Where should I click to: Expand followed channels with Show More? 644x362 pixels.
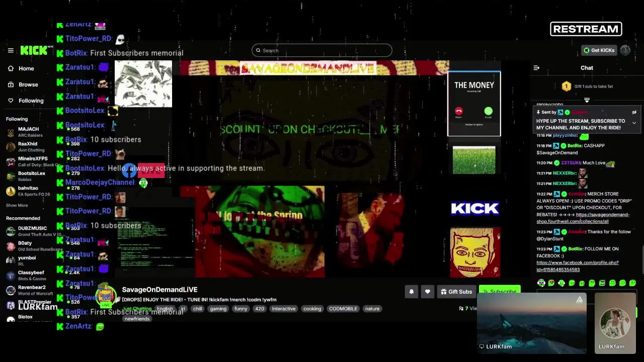pos(17,205)
